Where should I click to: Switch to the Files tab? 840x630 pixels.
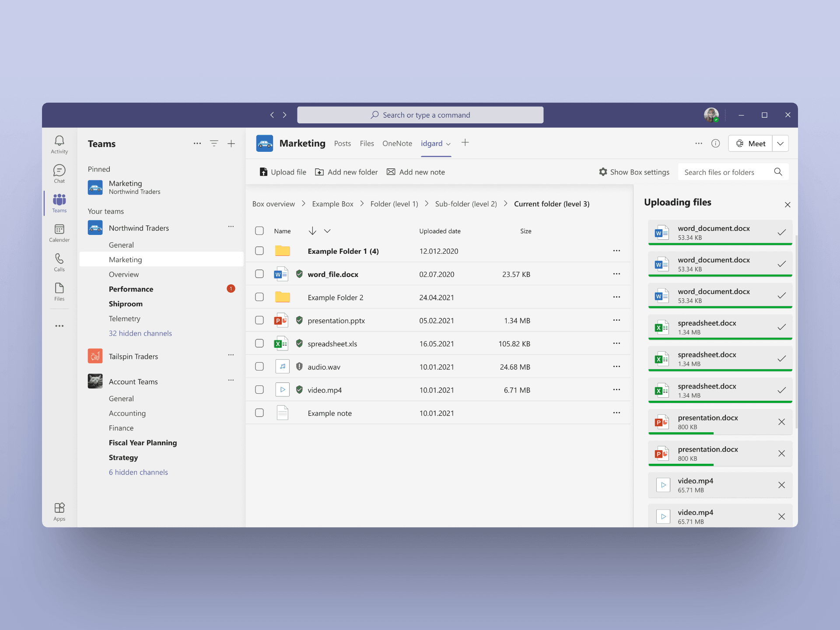pyautogui.click(x=367, y=143)
